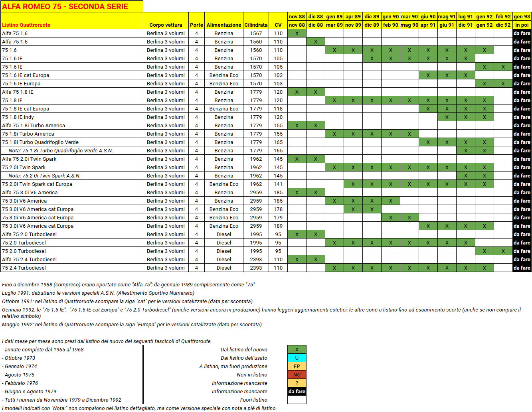
Task: Click the '75 1.6 IE Europa' model cell
Action: coord(72,83)
